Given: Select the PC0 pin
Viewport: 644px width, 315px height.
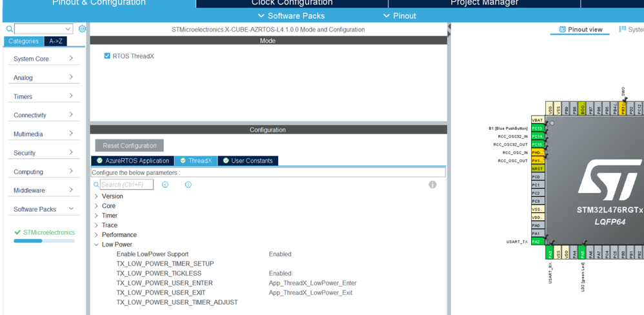Looking at the screenshot, I should [x=538, y=177].
